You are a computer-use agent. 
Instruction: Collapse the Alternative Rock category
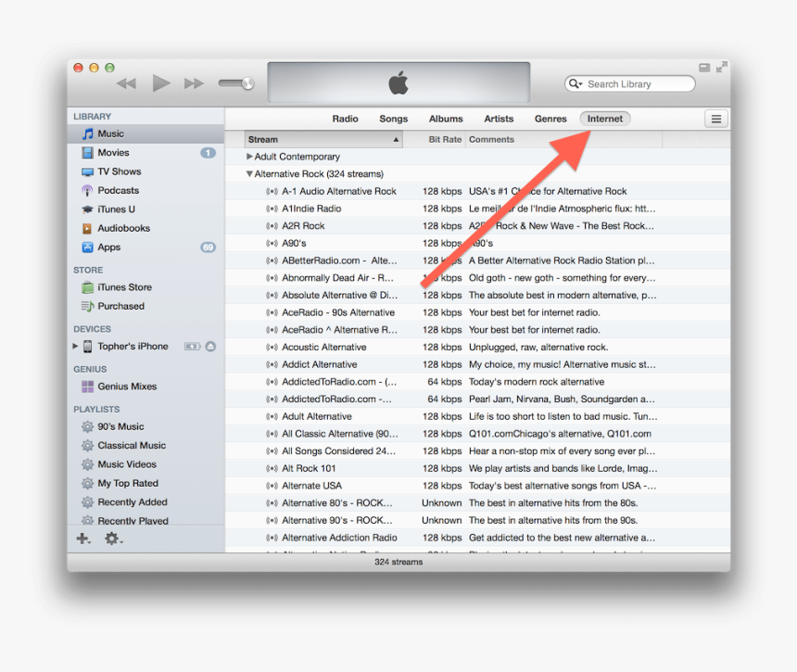pyautogui.click(x=249, y=174)
